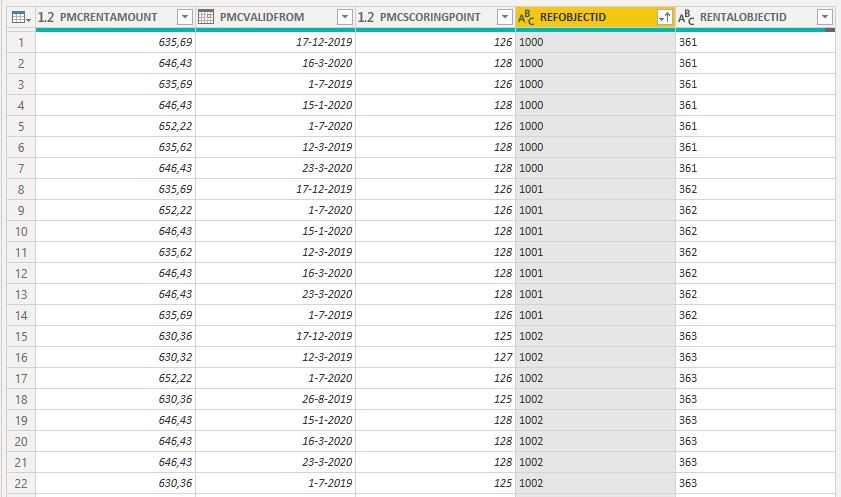841x497 pixels.
Task: Click date 12-3-2019 in row 11
Action: click(327, 252)
